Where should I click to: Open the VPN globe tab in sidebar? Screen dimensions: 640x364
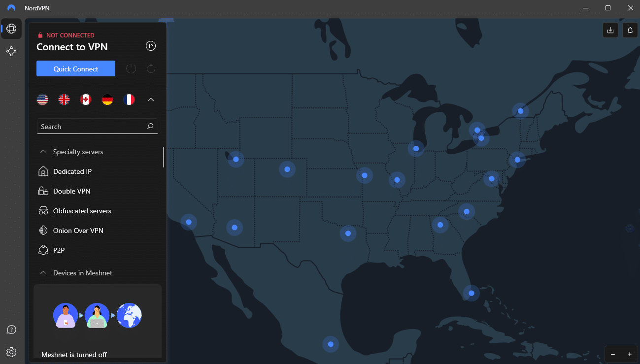click(11, 29)
